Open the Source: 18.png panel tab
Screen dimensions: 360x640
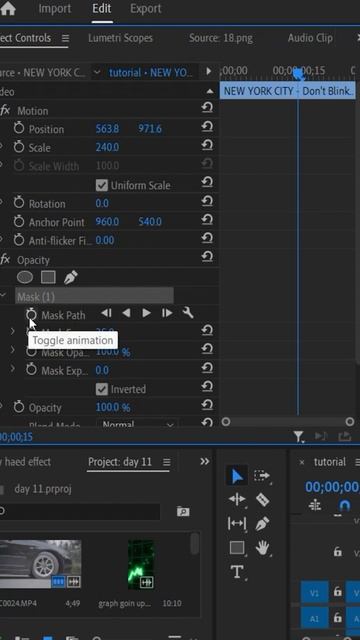tap(221, 38)
